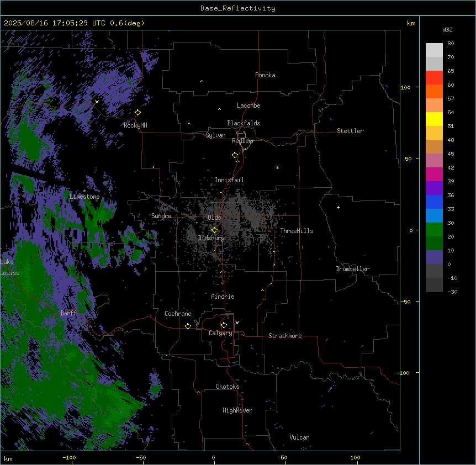Click the dark gray -10 dBZ legend swatch
The image size is (476, 465).
click(x=434, y=285)
